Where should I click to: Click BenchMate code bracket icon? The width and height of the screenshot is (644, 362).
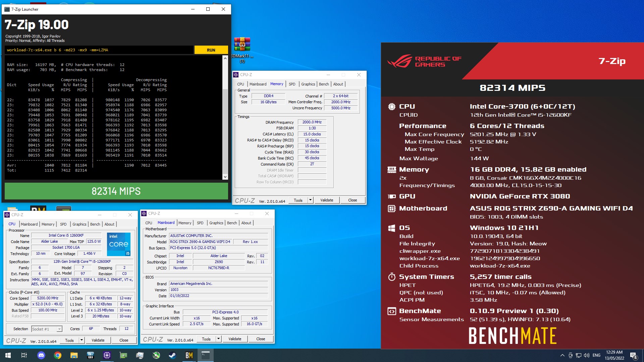coord(391,311)
